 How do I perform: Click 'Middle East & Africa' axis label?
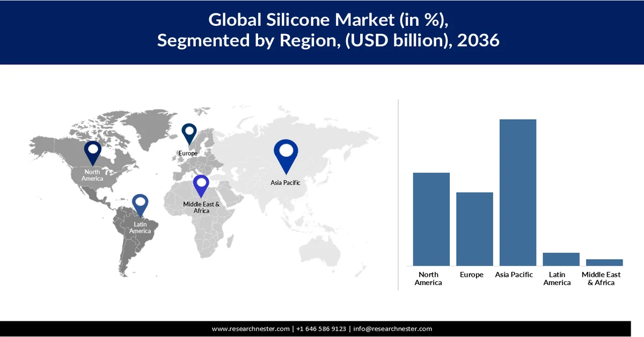(601, 279)
